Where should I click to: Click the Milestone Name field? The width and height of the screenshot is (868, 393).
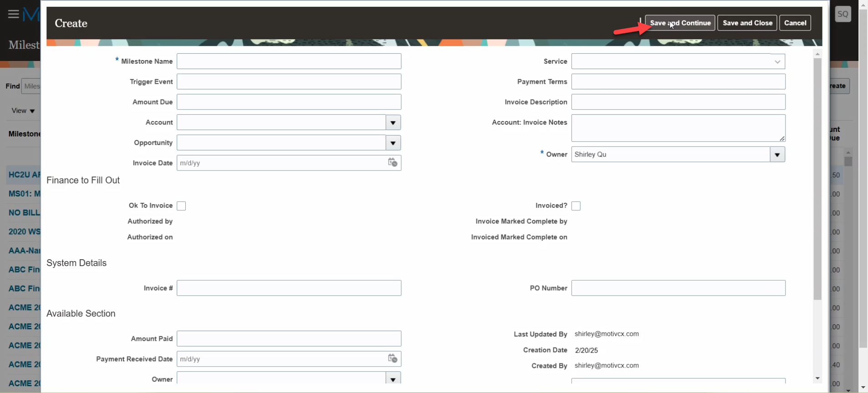coord(289,61)
